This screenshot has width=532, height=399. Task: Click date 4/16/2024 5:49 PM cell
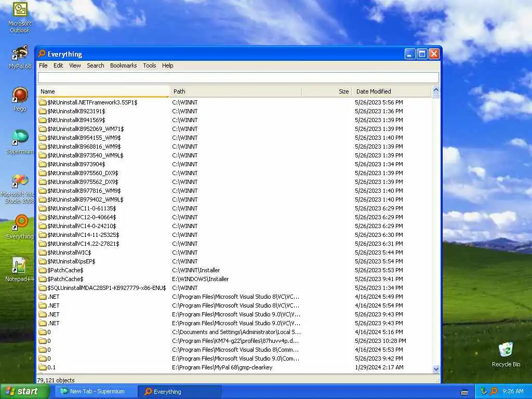(x=379, y=297)
